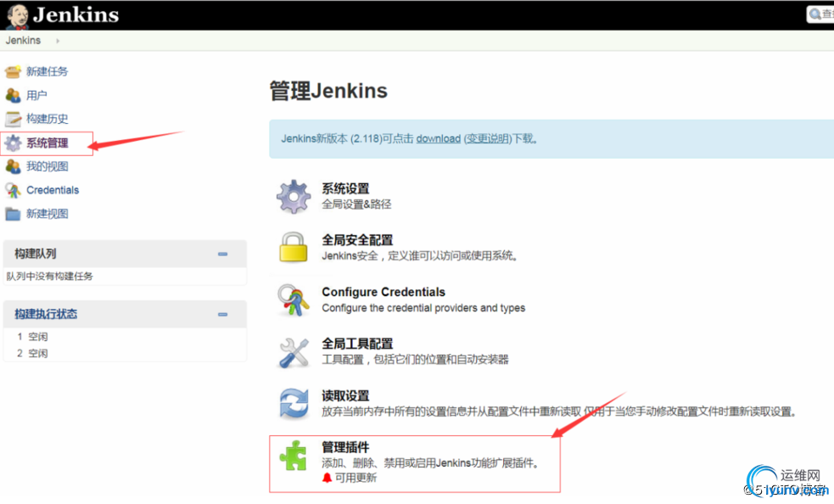Go to 用户 in the sidebar
The width and height of the screenshot is (834, 504).
pos(36,95)
